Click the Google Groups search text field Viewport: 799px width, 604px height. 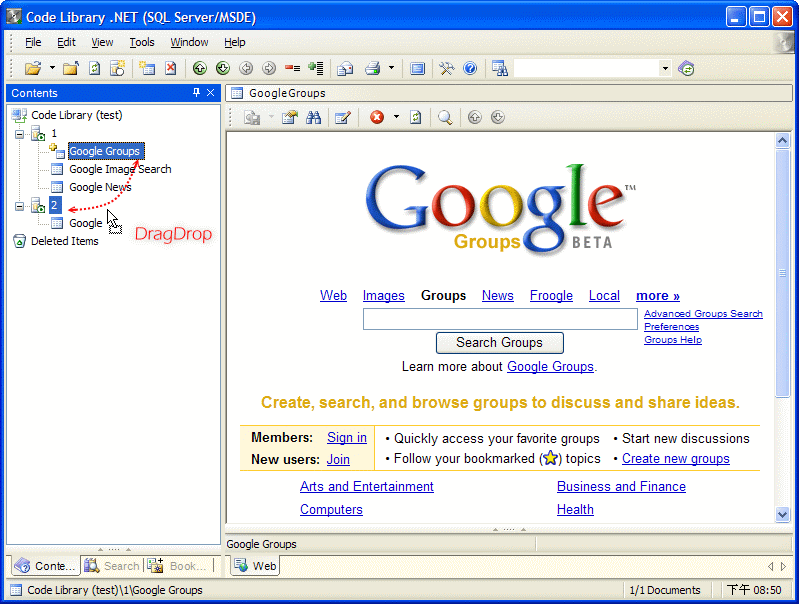pos(500,319)
